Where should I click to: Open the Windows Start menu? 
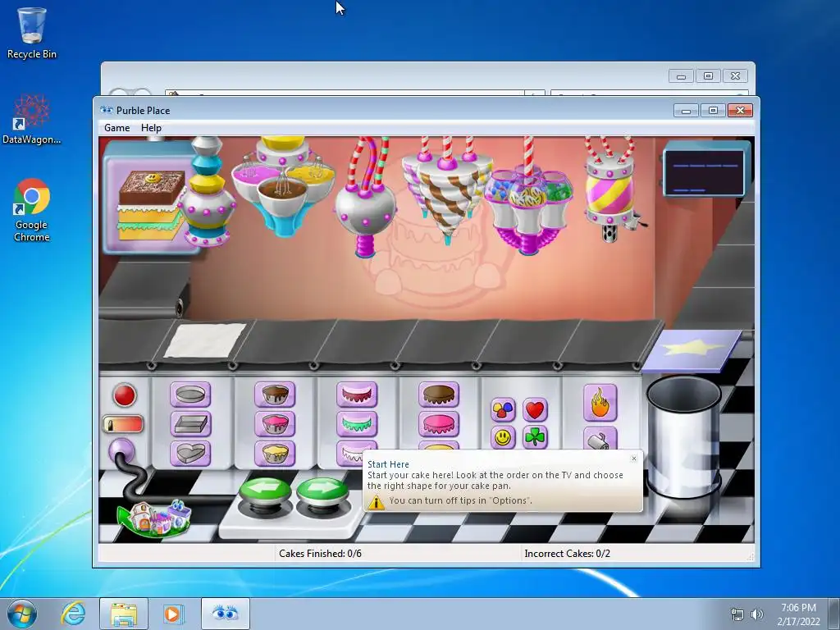click(x=22, y=614)
